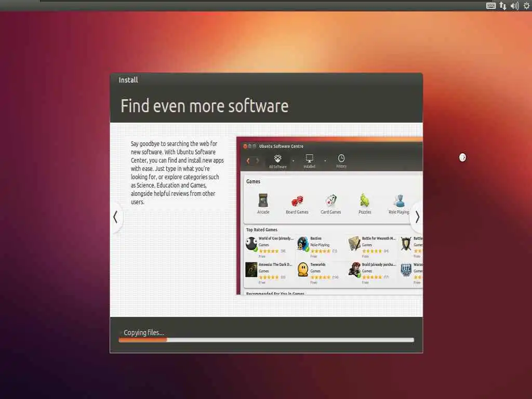Open the network indicator menu

pos(503,6)
